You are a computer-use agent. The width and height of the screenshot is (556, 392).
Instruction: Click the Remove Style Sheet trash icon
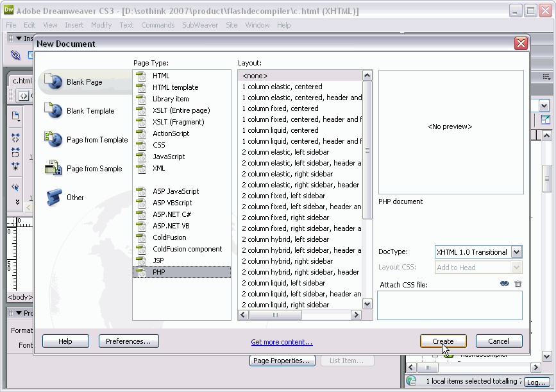coord(518,284)
